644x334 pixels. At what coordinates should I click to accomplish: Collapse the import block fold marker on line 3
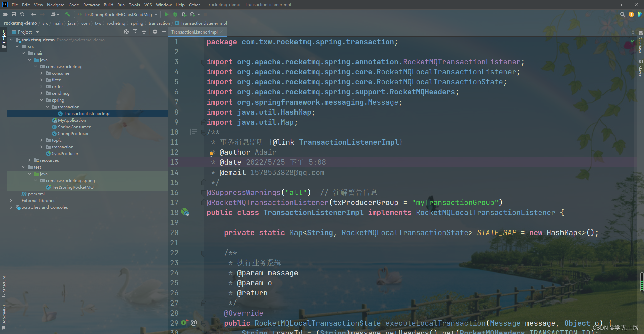(203, 62)
